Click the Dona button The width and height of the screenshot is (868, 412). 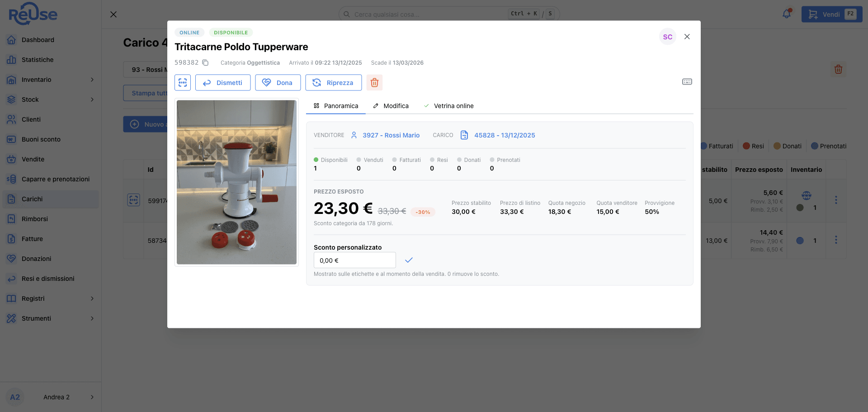[x=278, y=83]
